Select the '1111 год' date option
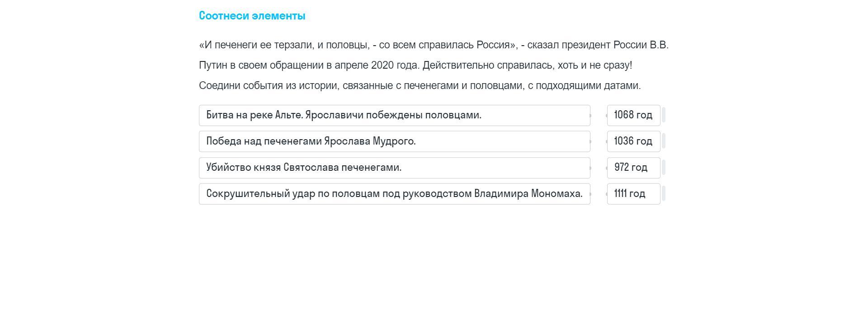 (633, 194)
